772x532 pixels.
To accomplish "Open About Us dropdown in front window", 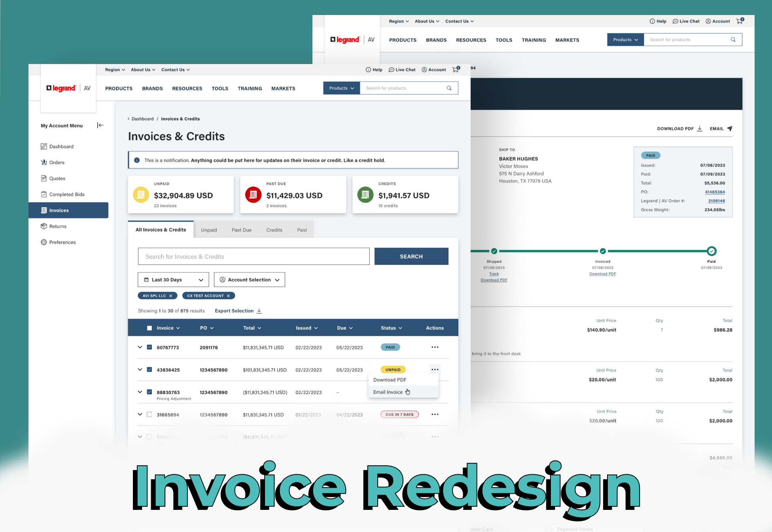I will 143,70.
